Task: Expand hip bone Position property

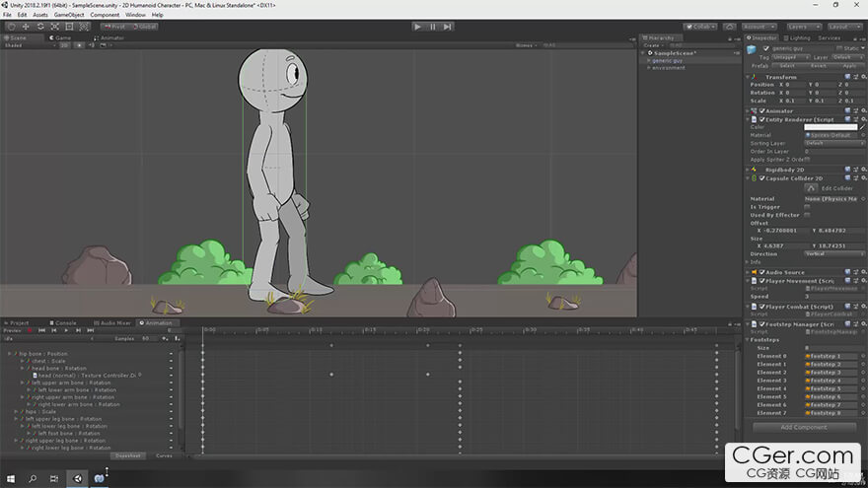Action: (10, 354)
